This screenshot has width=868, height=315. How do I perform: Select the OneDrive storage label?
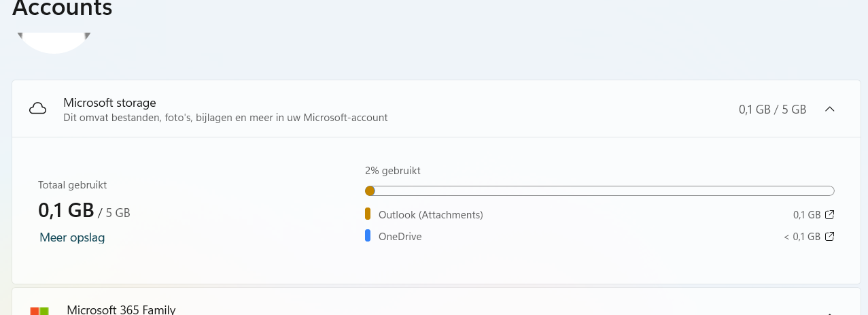pyautogui.click(x=400, y=237)
